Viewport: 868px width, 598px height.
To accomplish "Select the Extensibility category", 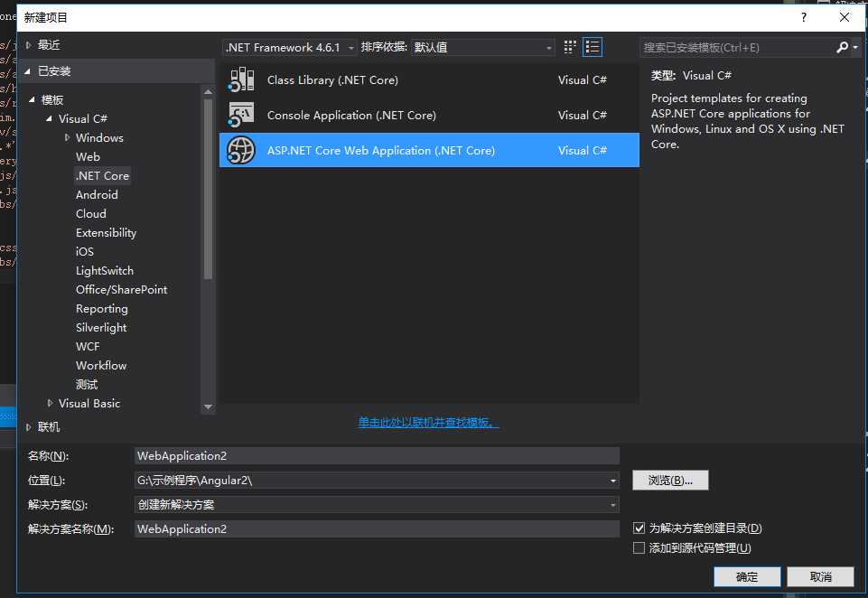I will tap(107, 232).
